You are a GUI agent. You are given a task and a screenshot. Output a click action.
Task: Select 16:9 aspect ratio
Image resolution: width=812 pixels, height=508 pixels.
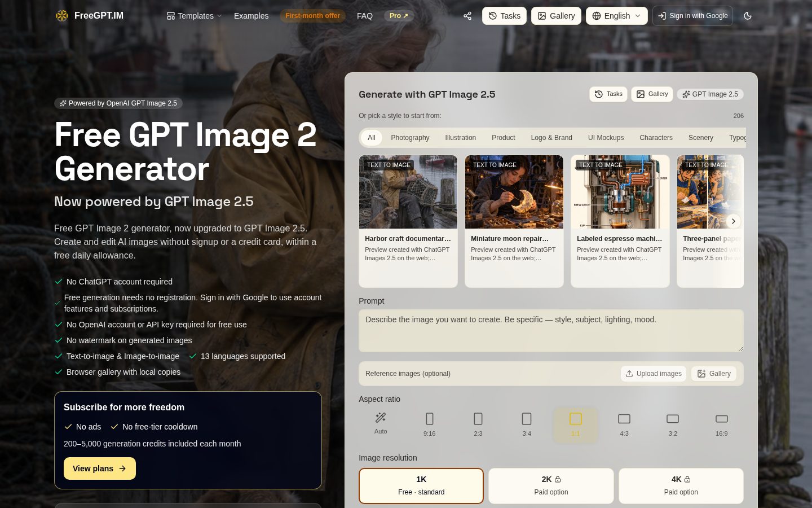722,424
